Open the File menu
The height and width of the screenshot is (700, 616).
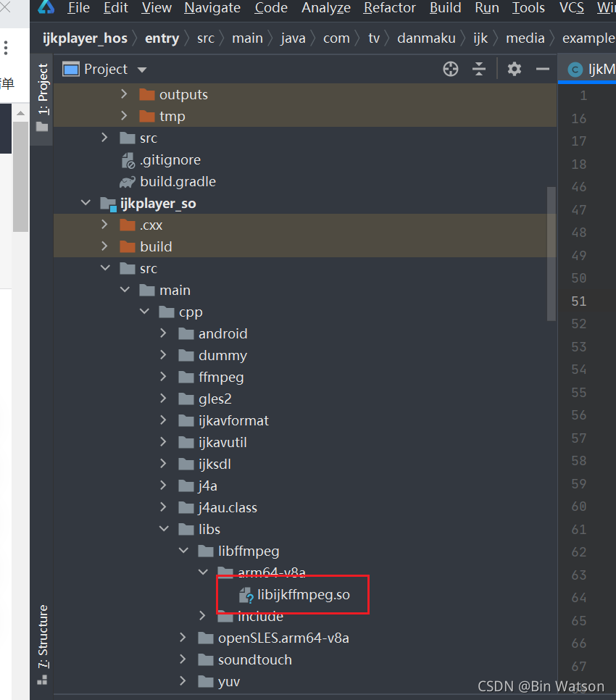click(78, 7)
